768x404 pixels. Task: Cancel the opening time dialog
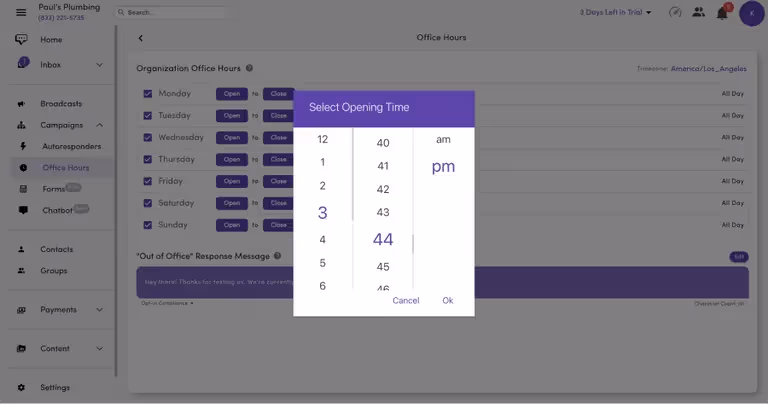[406, 300]
